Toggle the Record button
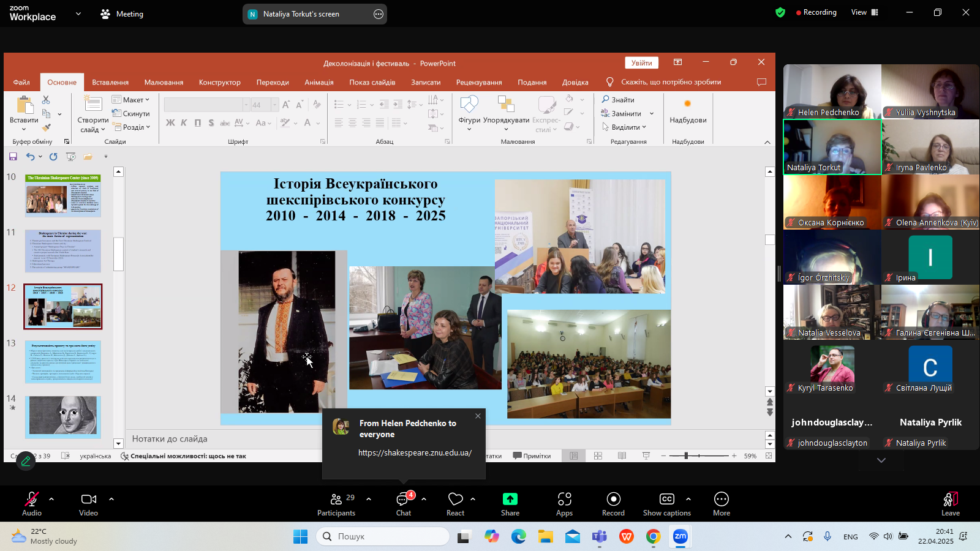The height and width of the screenshot is (551, 980). click(x=613, y=500)
